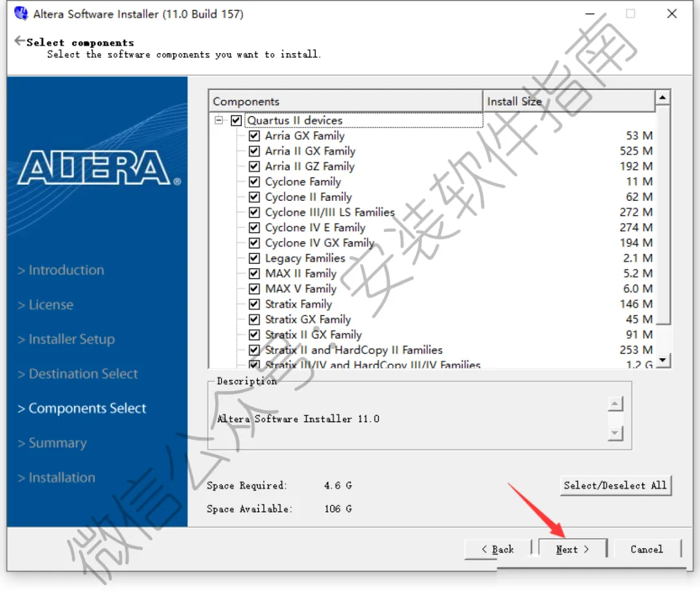Click the Back button

[x=498, y=549]
